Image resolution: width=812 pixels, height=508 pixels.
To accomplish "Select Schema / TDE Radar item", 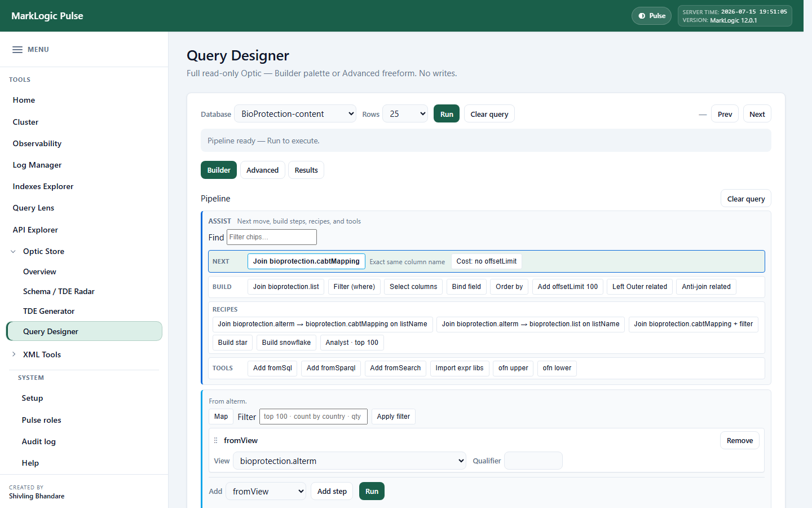I will click(x=59, y=291).
